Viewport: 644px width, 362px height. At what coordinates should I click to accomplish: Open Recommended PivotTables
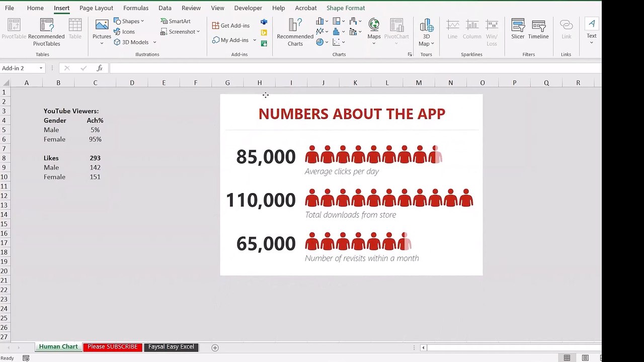[46, 33]
